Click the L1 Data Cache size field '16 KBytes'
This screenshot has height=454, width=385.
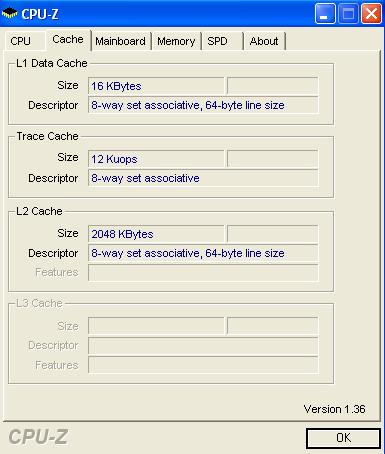[156, 86]
